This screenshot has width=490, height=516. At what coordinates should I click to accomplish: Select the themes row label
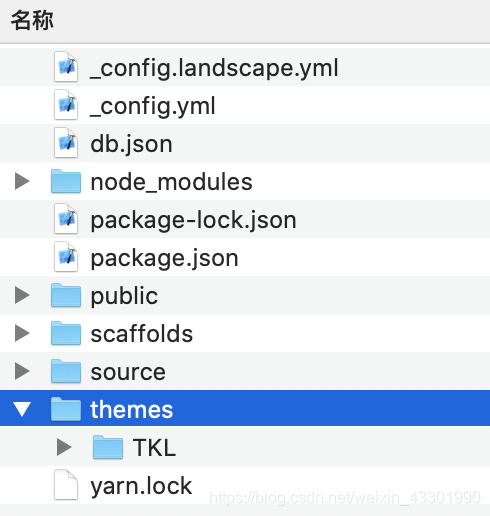point(132,409)
